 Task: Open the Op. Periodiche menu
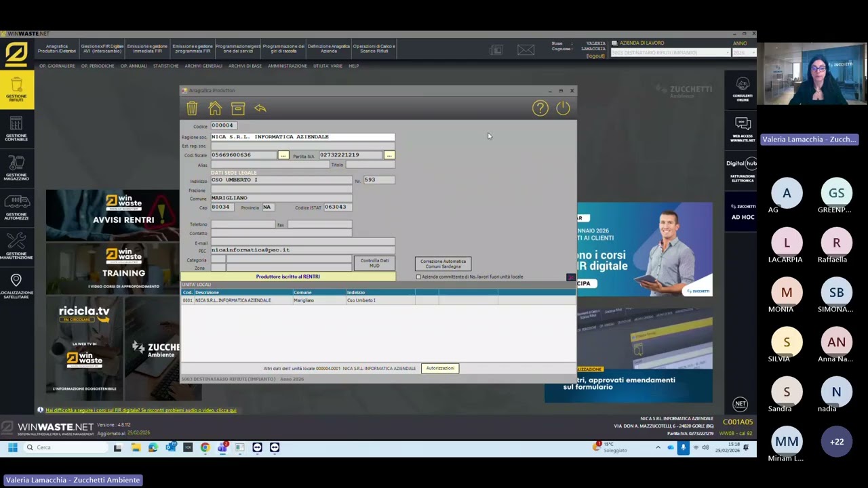point(98,66)
